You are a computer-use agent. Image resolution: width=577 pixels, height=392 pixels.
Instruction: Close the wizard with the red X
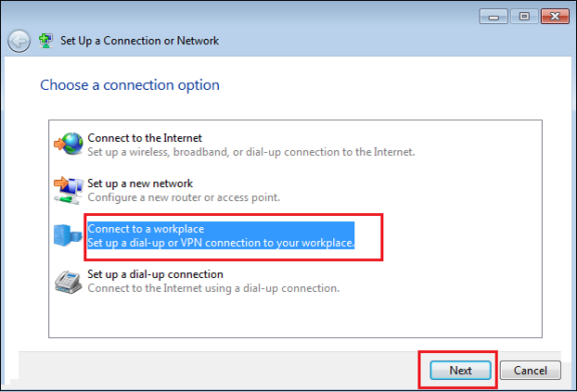[555, 17]
